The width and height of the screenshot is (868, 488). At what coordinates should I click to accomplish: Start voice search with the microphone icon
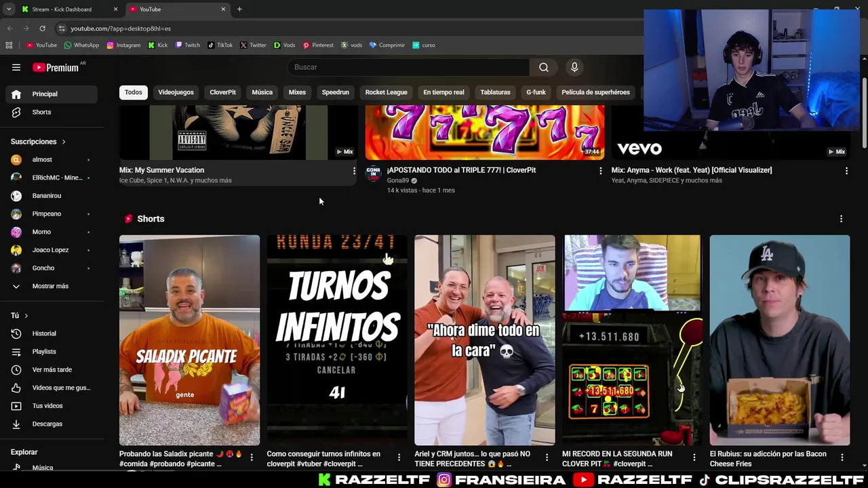click(574, 67)
